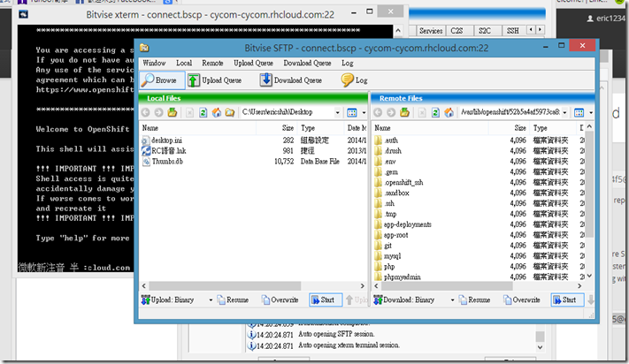Select the .drush remote folder

(x=392, y=151)
